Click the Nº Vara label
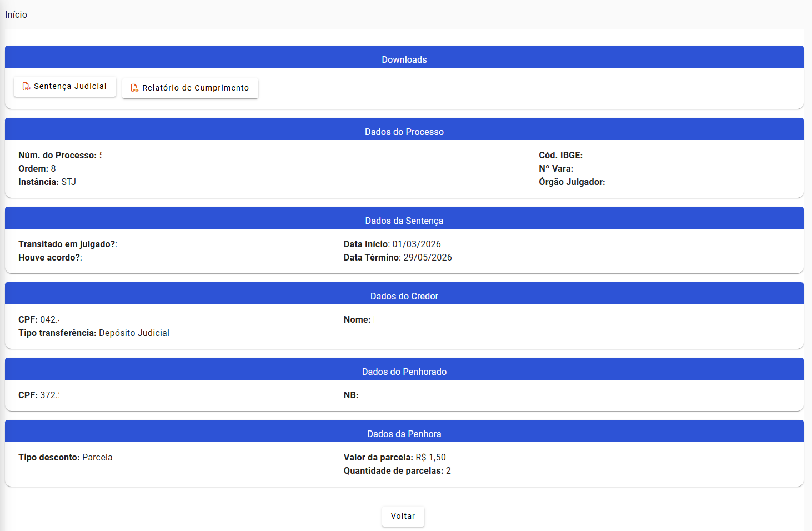 556,168
